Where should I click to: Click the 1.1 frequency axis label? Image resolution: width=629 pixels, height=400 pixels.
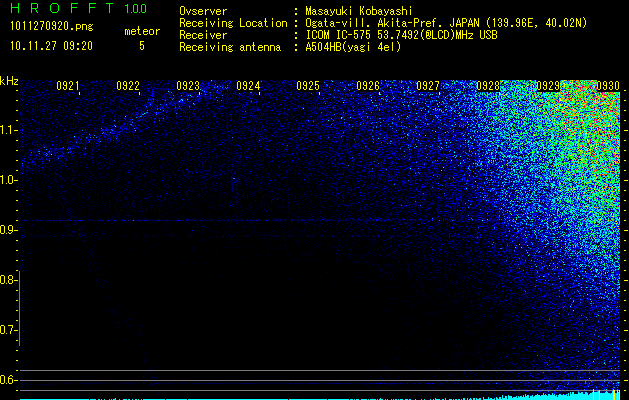pos(8,130)
